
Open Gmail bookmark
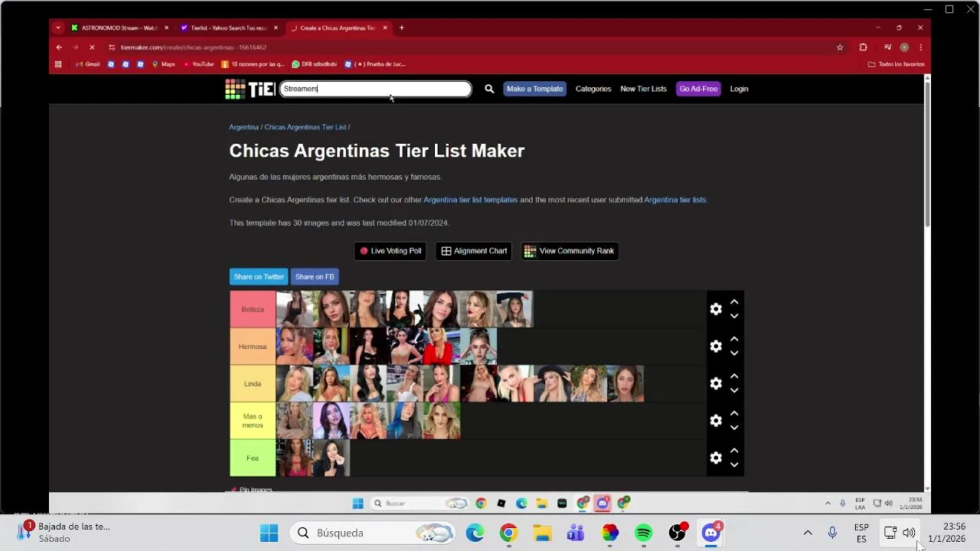pyautogui.click(x=88, y=64)
